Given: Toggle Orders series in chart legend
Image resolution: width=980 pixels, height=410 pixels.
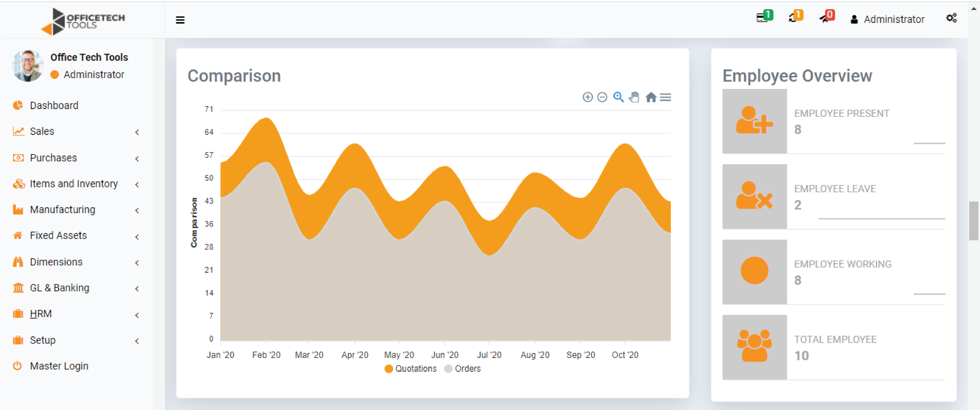Looking at the screenshot, I should point(462,368).
